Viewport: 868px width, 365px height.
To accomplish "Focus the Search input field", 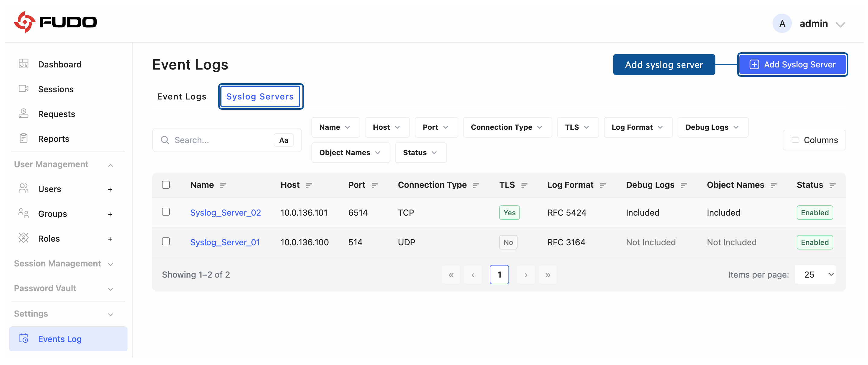I will point(222,140).
